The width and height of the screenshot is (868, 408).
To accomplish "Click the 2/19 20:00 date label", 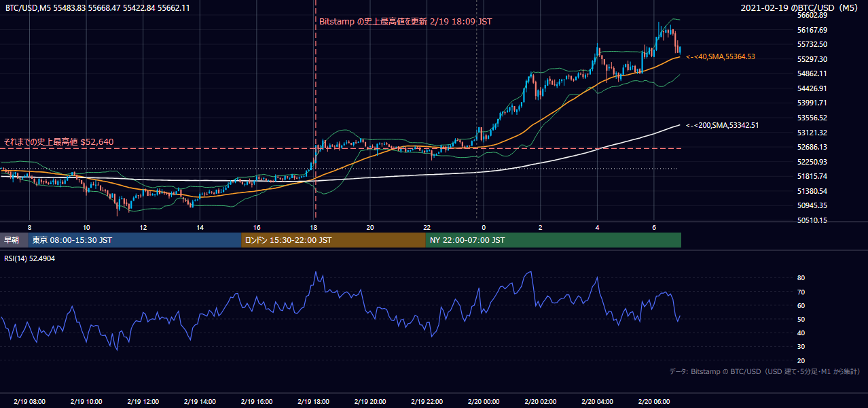I will click(x=370, y=402).
